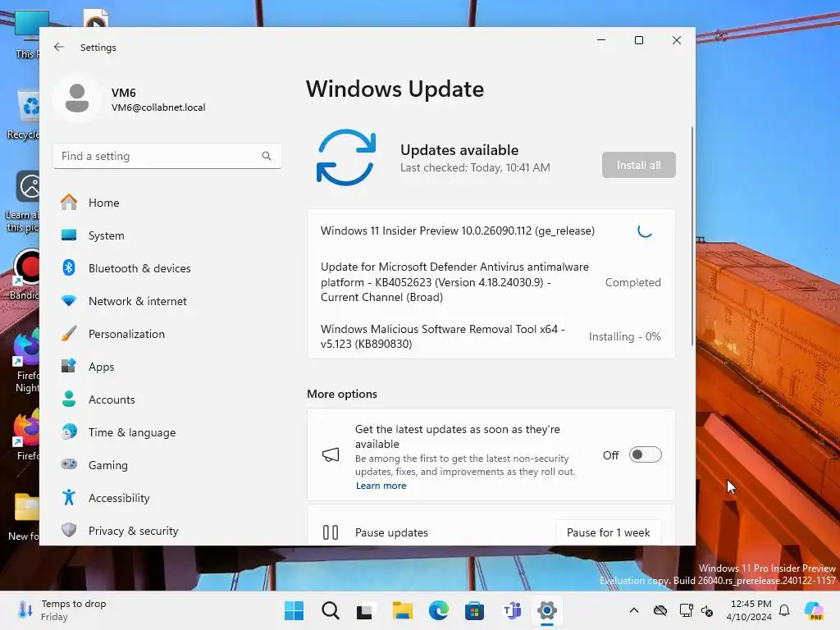Click the Installing - 0% status text
The image size is (840, 630).
click(624, 336)
